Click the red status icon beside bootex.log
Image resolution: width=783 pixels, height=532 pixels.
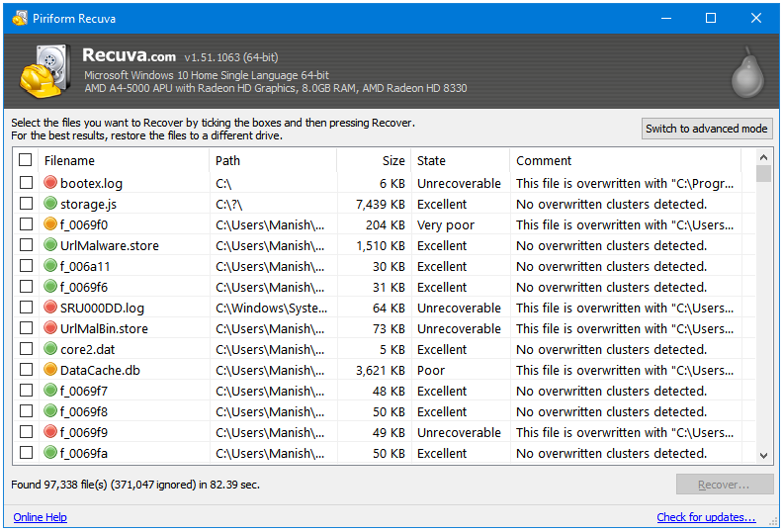pos(50,182)
